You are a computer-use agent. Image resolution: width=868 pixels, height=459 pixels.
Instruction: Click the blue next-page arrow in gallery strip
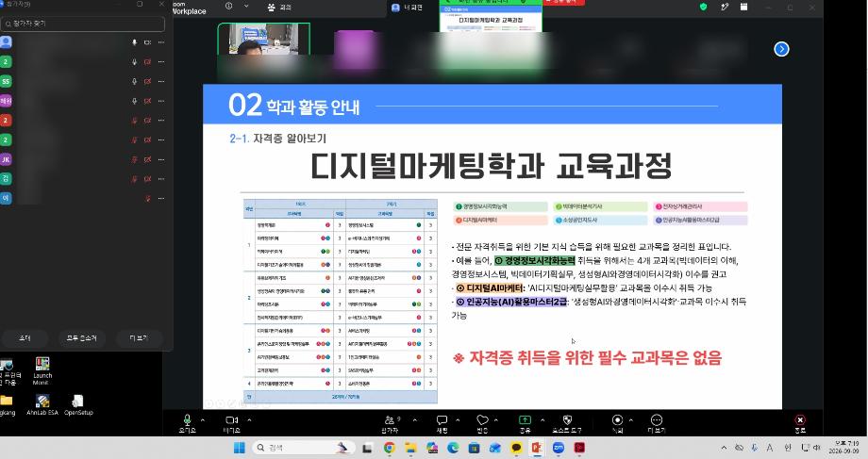coord(781,49)
